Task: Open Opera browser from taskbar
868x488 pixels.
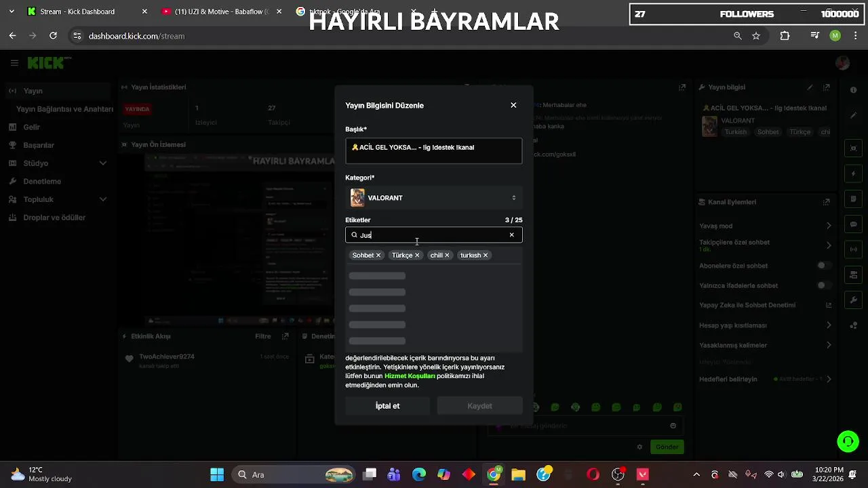Action: pos(593,474)
